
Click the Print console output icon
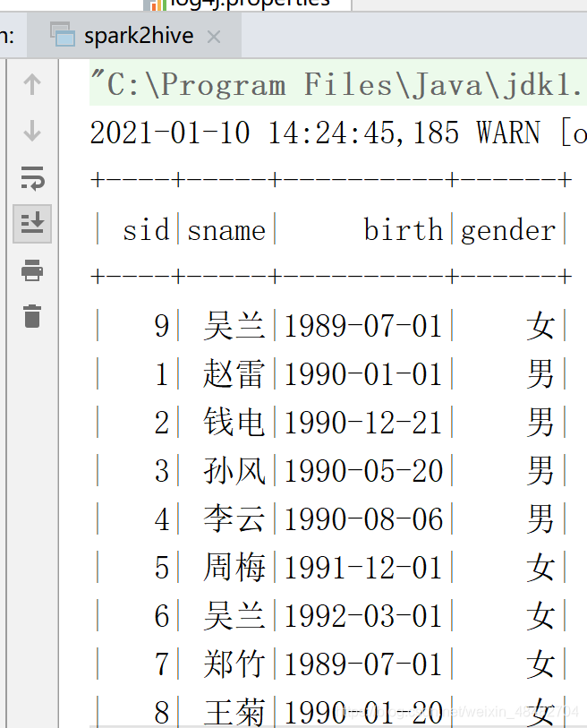pos(32,270)
